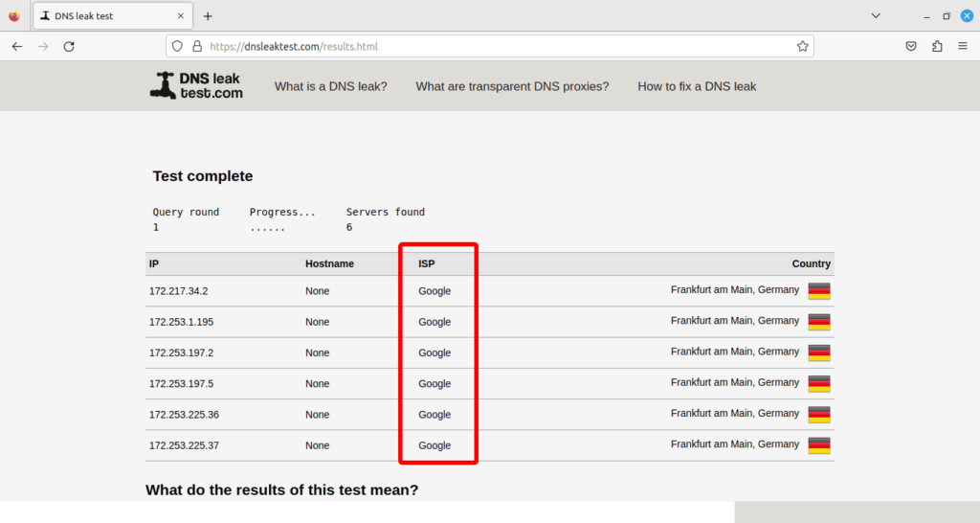Click the Firefox view icon
This screenshot has width=980, height=523.
point(13,16)
